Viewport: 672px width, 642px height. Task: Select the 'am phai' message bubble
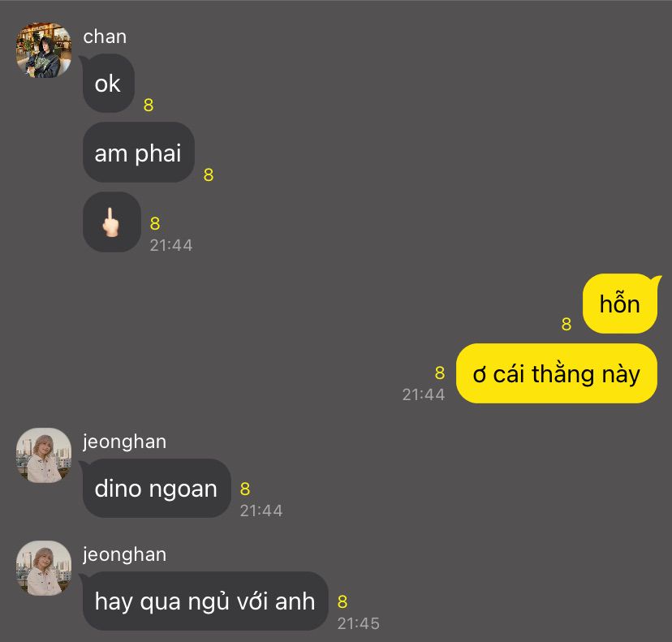coord(139,152)
